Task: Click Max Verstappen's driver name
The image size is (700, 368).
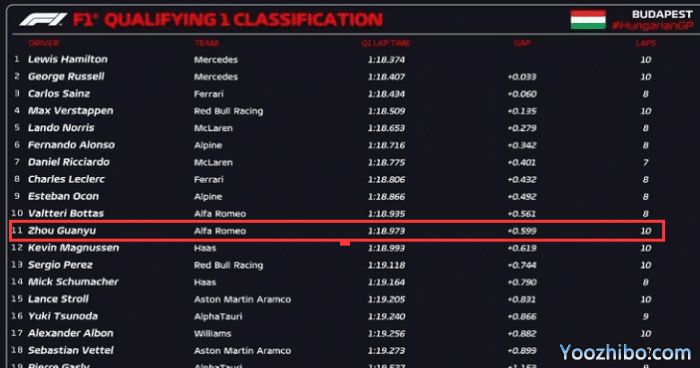Action: point(71,111)
